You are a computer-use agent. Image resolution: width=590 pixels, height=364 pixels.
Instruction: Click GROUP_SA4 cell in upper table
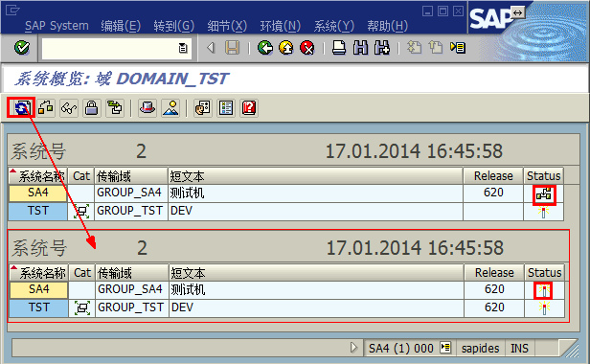point(130,193)
